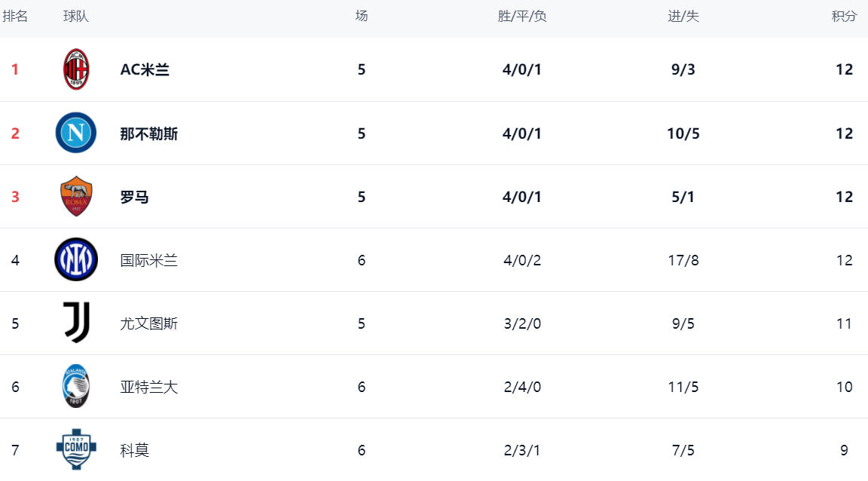Viewport: 868px width, 481px height.
Task: Click the AC Milan club crest
Action: (x=76, y=69)
